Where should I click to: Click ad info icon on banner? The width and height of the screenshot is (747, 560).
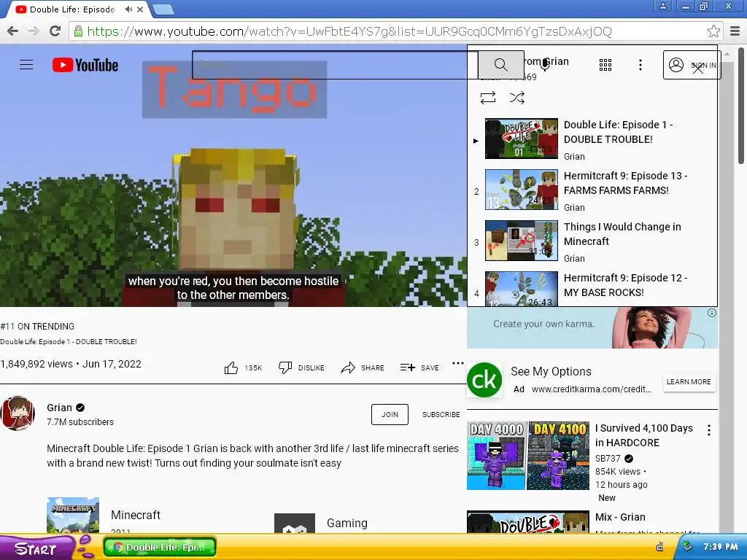coord(712,313)
